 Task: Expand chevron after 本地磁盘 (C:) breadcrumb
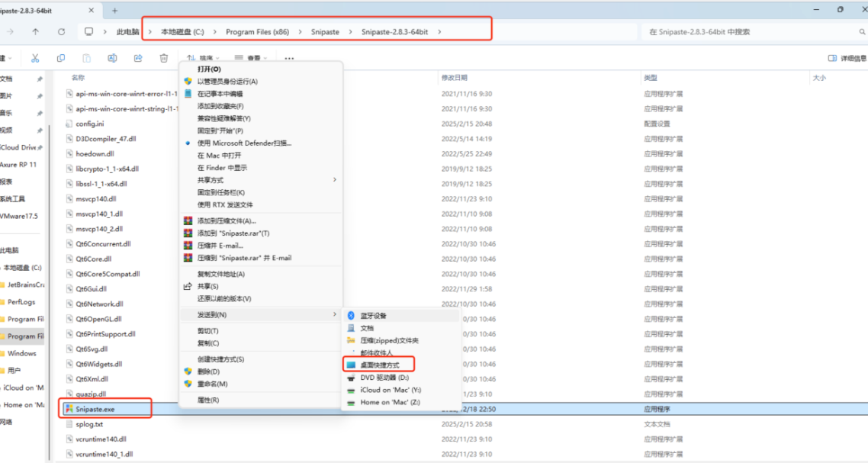point(215,31)
